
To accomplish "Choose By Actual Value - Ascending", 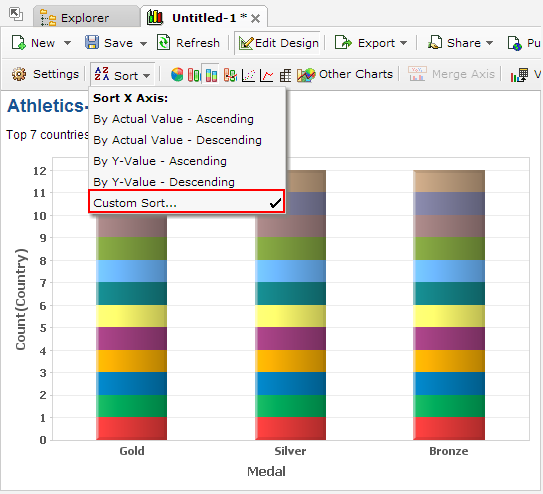I will tap(173, 119).
